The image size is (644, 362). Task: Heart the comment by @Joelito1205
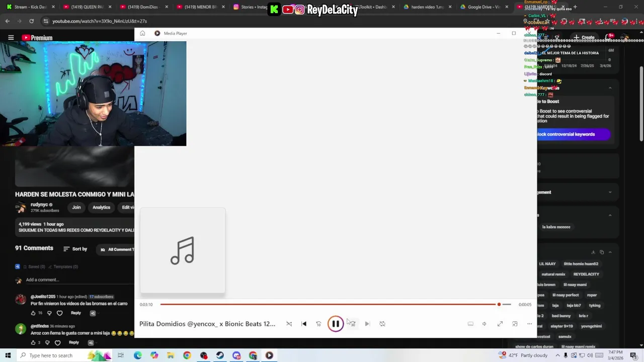(59, 313)
